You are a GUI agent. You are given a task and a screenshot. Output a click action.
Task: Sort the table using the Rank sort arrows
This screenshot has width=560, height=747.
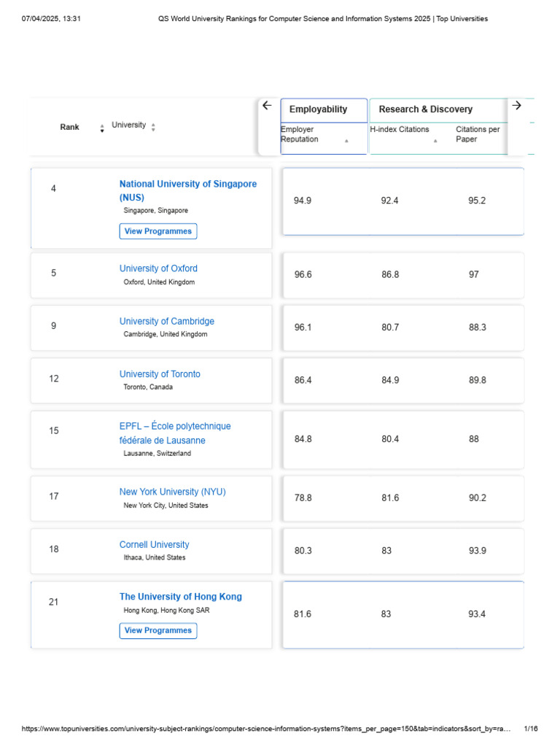coord(102,129)
